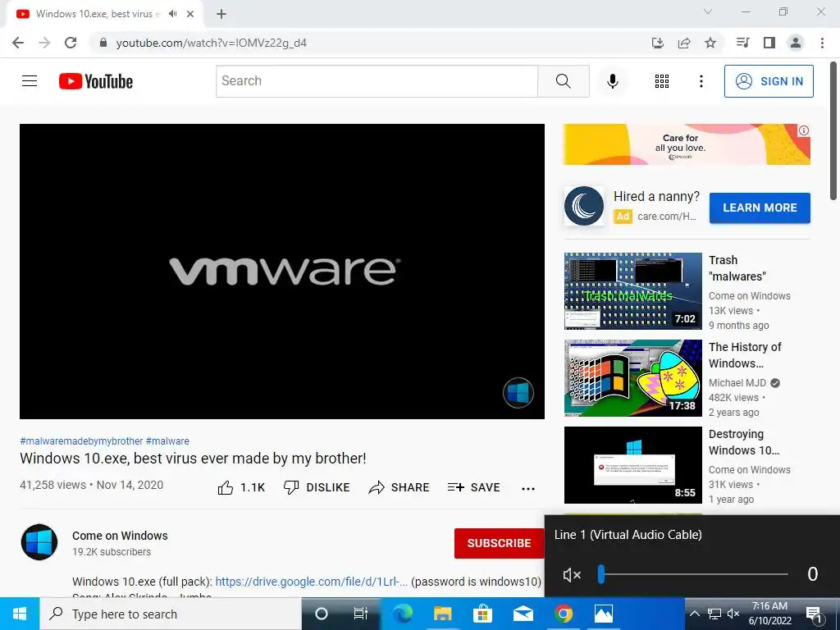Viewport: 840px width, 630px height.
Task: Start voice search with the microphone icon
Action: coord(612,81)
